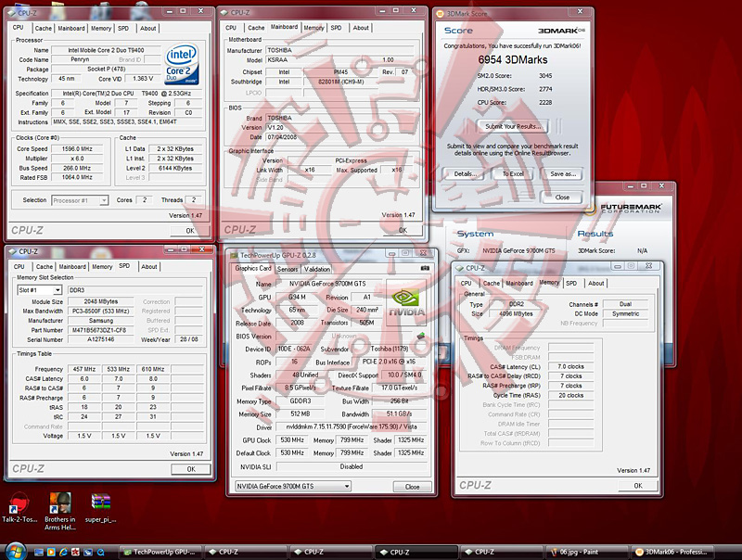
Task: Click the Intel Core 2 Duo logo
Action: [x=182, y=64]
